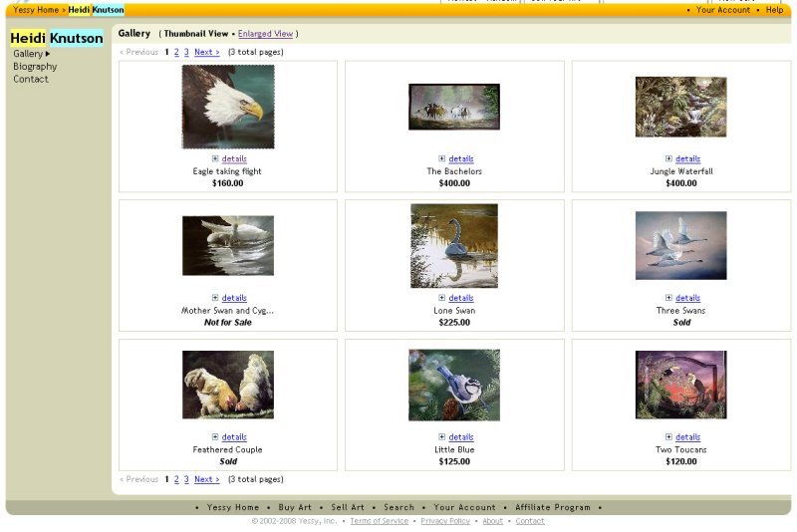Open the Two Toucans thumbnail

click(681, 385)
